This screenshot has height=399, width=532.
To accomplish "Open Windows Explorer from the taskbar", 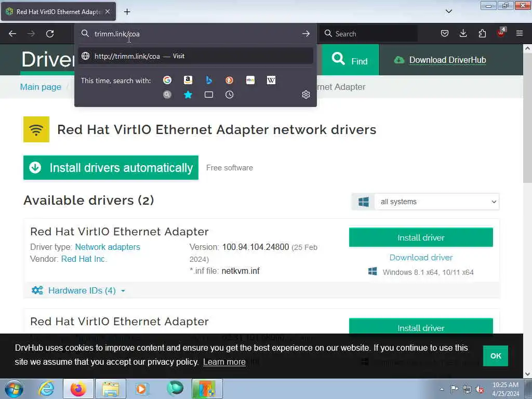I will point(111,389).
